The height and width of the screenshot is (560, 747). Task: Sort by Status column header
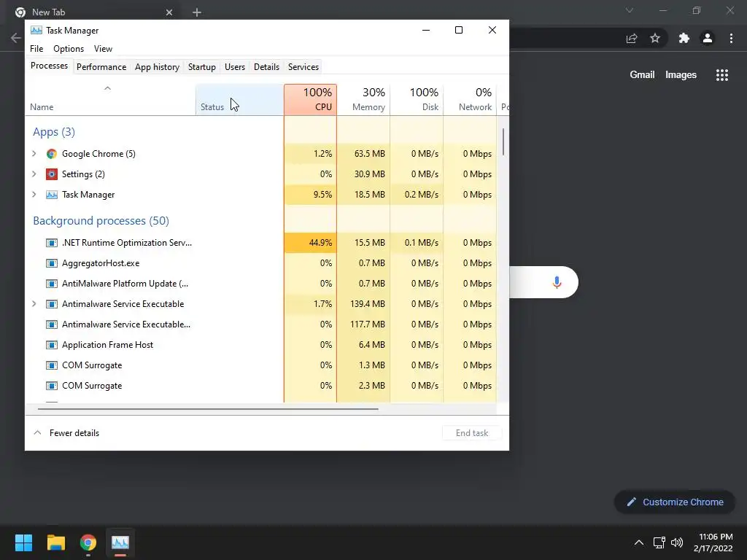click(x=239, y=100)
